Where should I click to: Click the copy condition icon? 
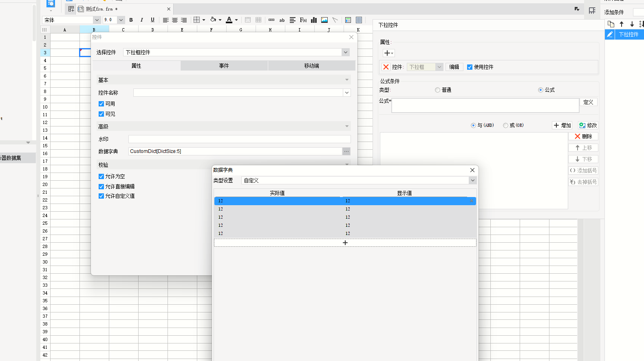point(611,24)
